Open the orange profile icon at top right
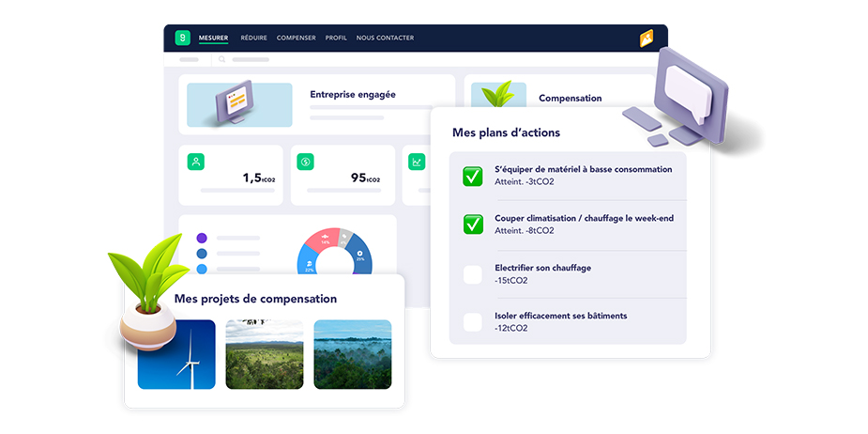The width and height of the screenshot is (868, 434). [x=647, y=39]
